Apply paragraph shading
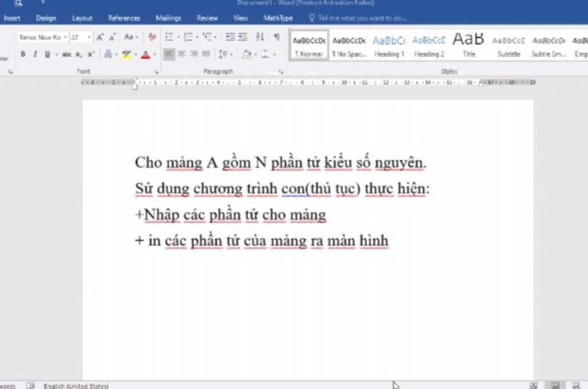The image size is (588, 389). pos(247,55)
